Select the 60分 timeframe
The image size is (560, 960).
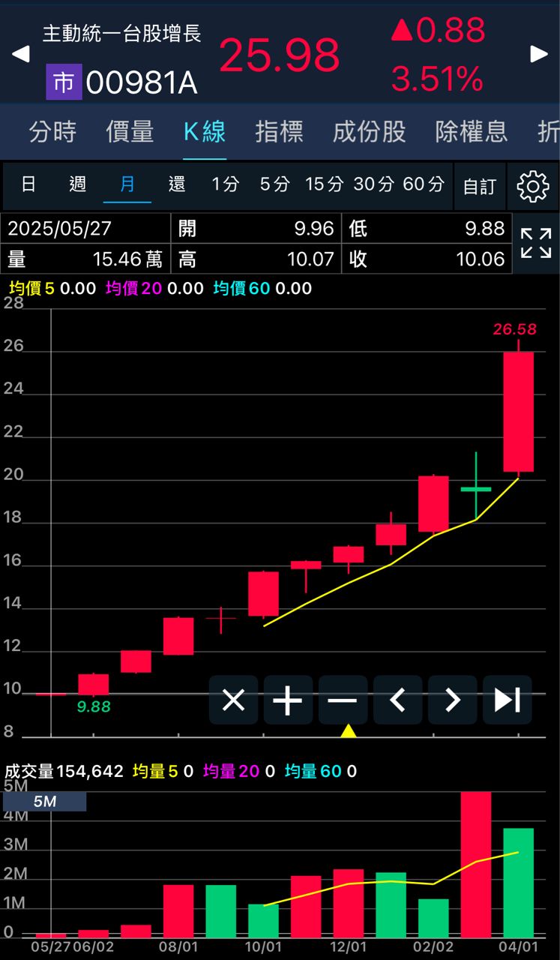[424, 184]
